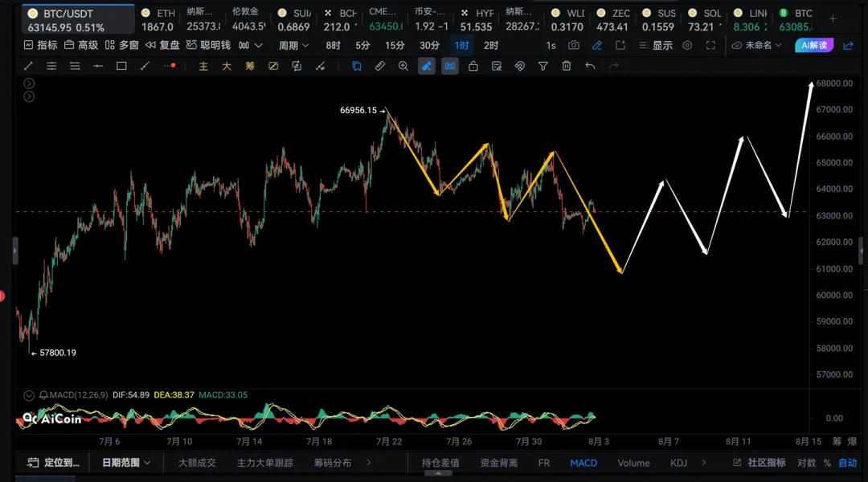868x482 pixels.
Task: Toggle the lock drawings icon
Action: [x=473, y=67]
